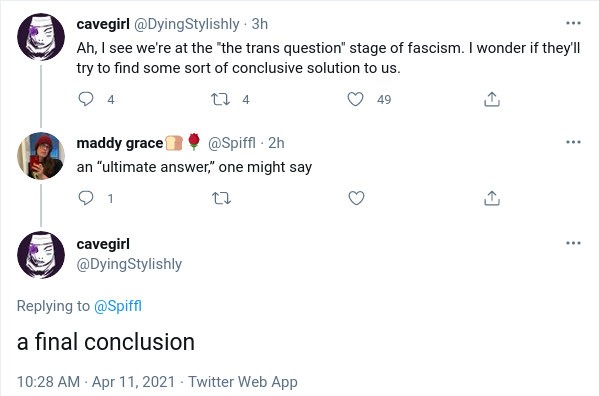The image size is (599, 396).
Task: Open more options on final conclusion tweet
Action: (x=573, y=243)
